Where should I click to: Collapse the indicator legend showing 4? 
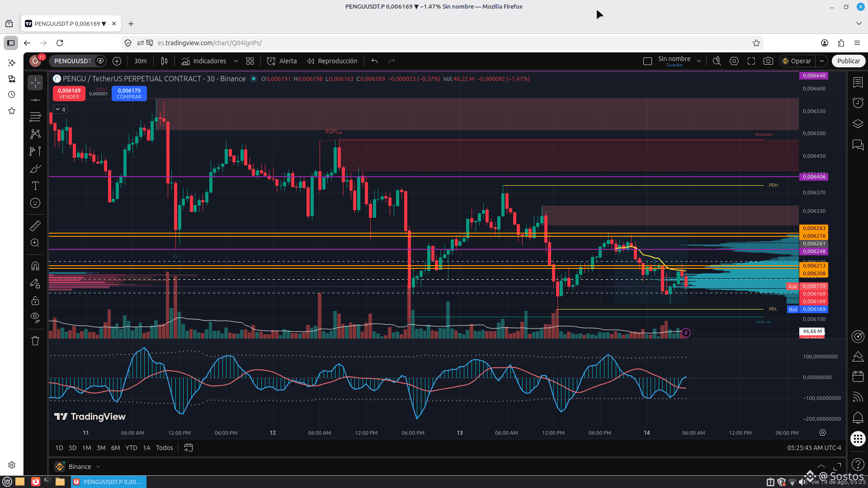tap(61, 109)
